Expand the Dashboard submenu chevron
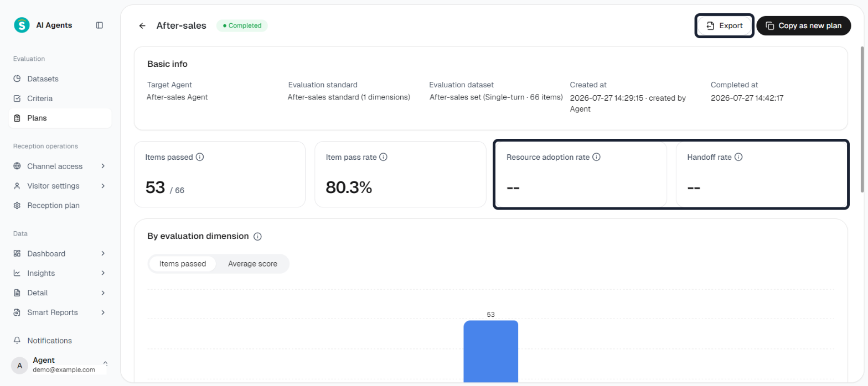 [x=103, y=253]
